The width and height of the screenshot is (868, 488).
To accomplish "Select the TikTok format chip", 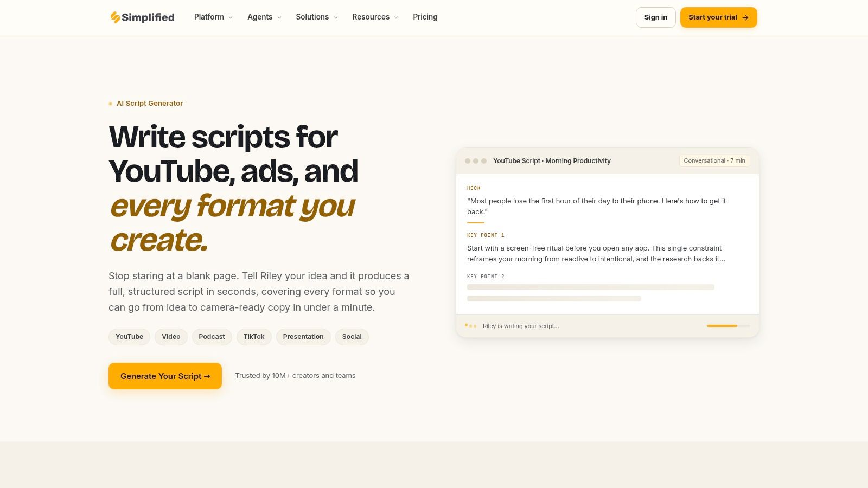I will point(254,337).
